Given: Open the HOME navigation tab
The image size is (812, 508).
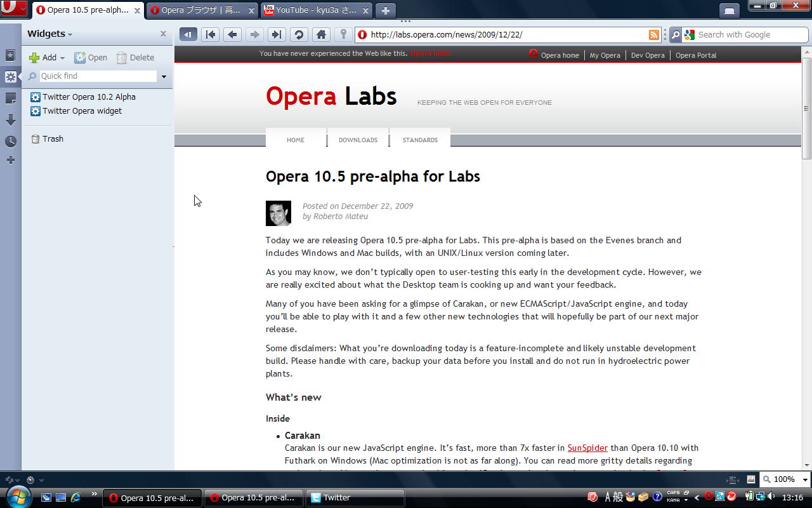Looking at the screenshot, I should point(296,139).
